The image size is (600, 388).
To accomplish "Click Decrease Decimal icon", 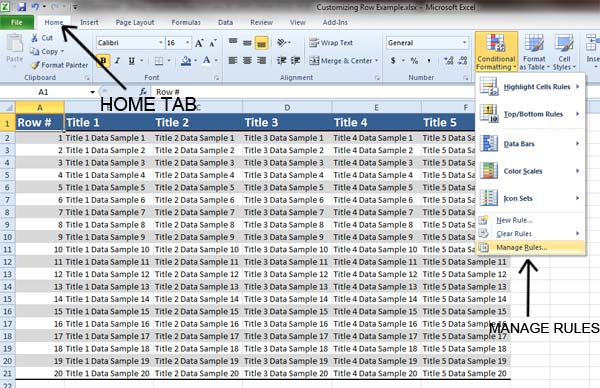I will click(463, 60).
